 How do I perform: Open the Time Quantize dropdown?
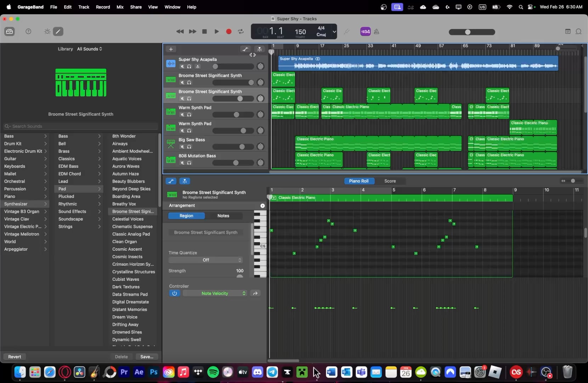[x=205, y=260]
